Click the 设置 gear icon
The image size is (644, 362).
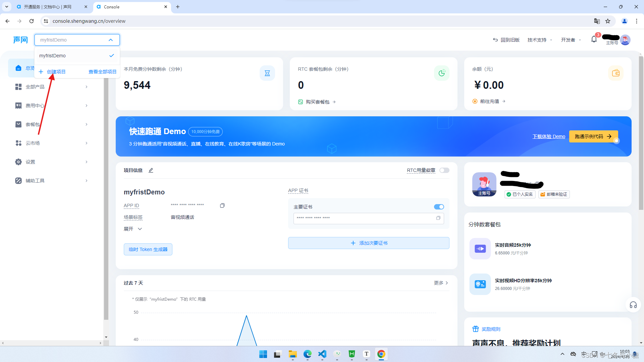tap(18, 162)
